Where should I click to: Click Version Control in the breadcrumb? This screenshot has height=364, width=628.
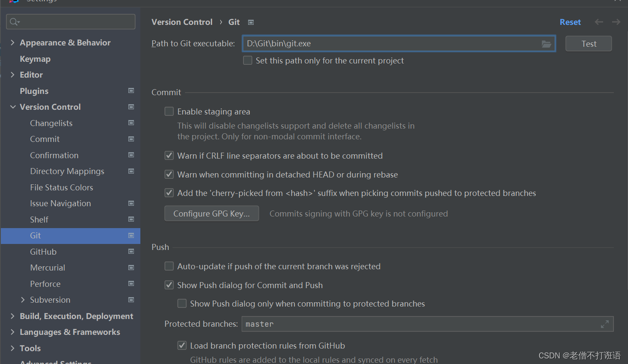(x=182, y=22)
